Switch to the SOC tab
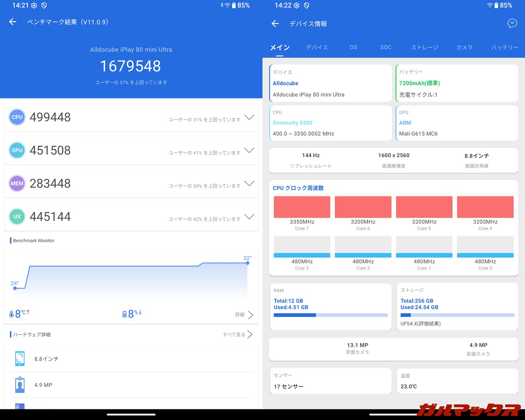Image resolution: width=525 pixels, height=420 pixels. click(386, 48)
